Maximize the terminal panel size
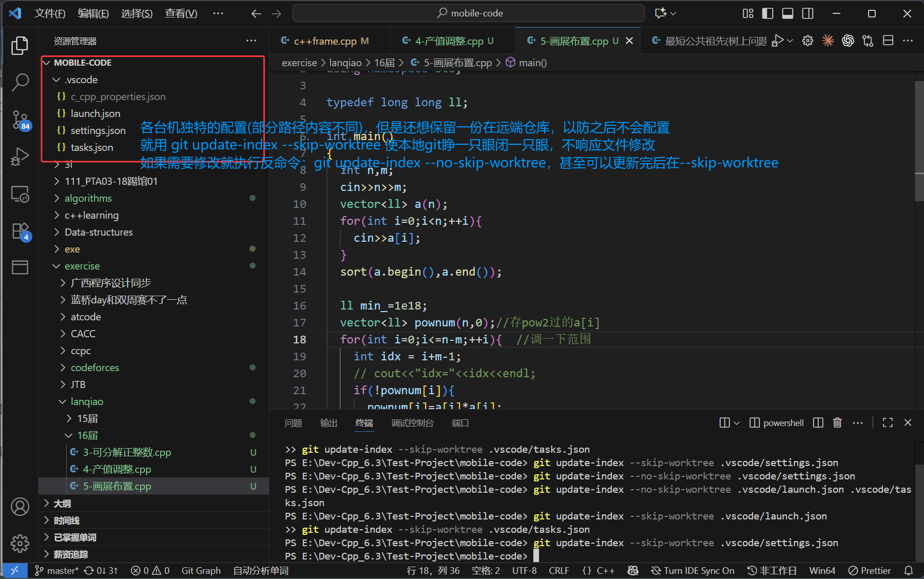Screen dimensions: 924x579 click(x=888, y=422)
